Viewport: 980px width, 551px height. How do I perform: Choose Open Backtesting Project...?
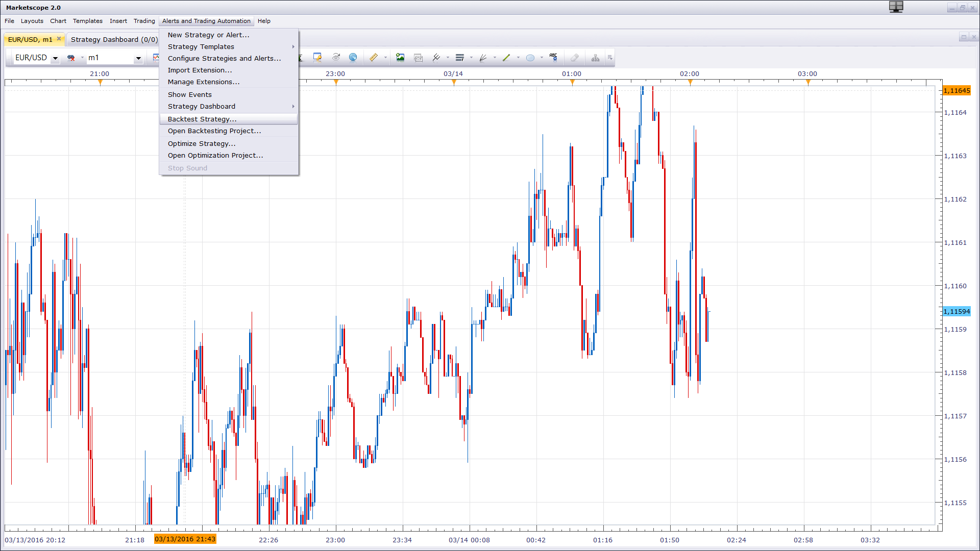coord(229,131)
